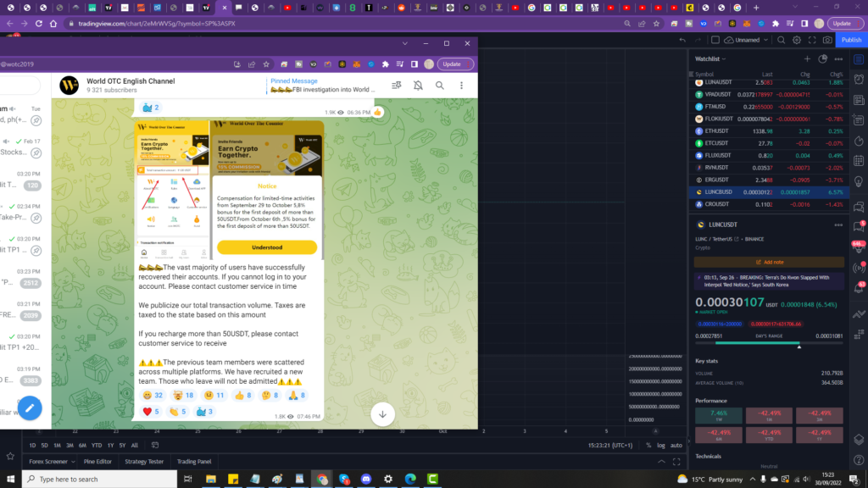Viewport: 868px width, 488px height.
Task: Jump to latest message with down arrow
Action: tap(382, 413)
